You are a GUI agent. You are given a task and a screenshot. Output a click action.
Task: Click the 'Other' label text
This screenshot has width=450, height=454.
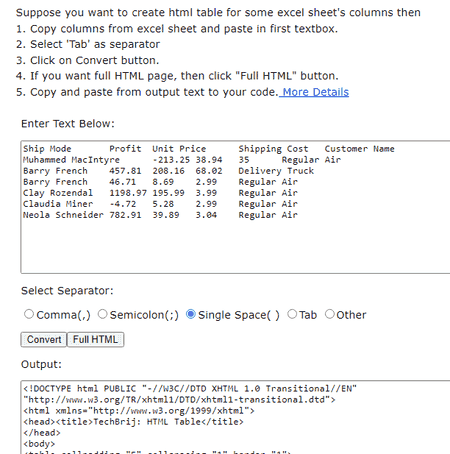(351, 315)
